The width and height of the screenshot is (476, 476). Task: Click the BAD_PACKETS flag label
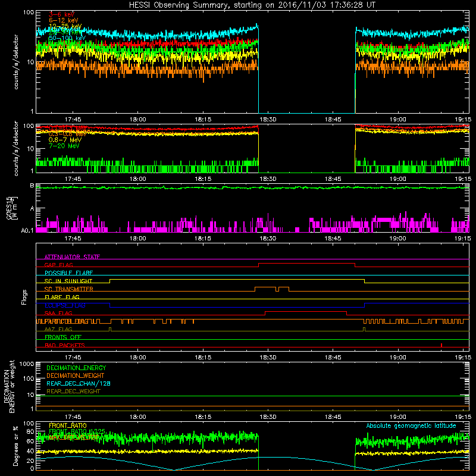[x=65, y=346]
